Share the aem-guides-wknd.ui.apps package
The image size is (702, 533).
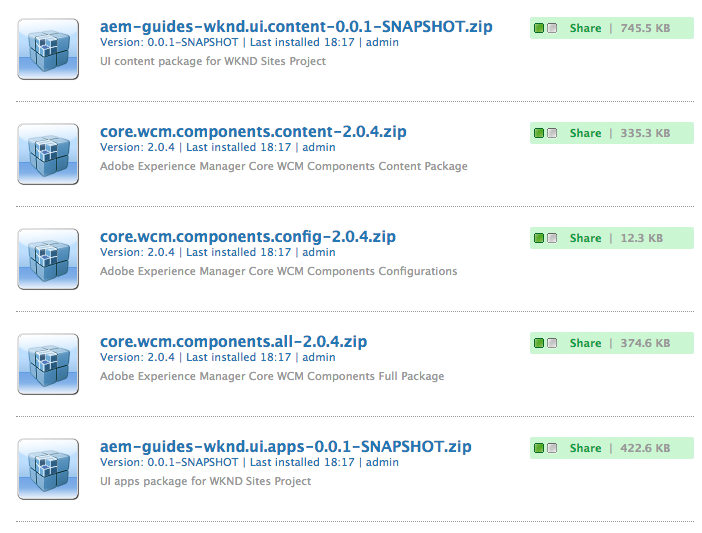(585, 448)
